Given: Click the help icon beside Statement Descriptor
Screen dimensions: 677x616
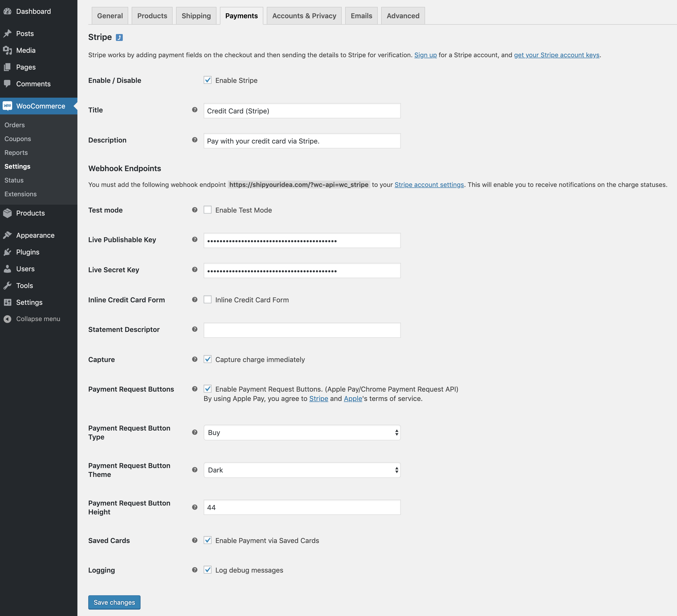Looking at the screenshot, I should tap(195, 329).
